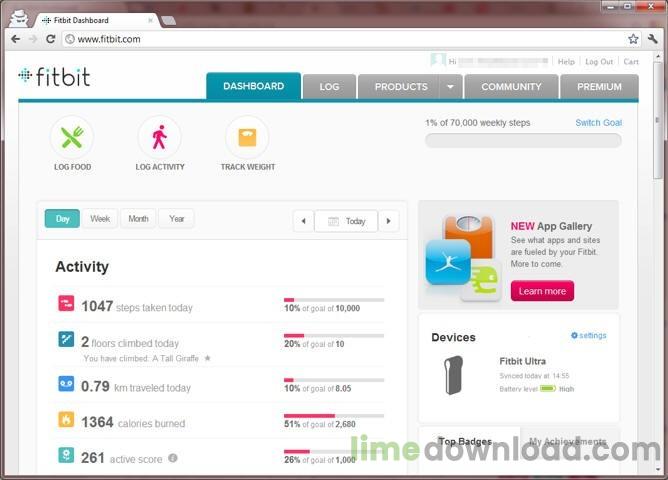Switch activity view to Week
Image resolution: width=668 pixels, height=480 pixels.
click(x=100, y=219)
